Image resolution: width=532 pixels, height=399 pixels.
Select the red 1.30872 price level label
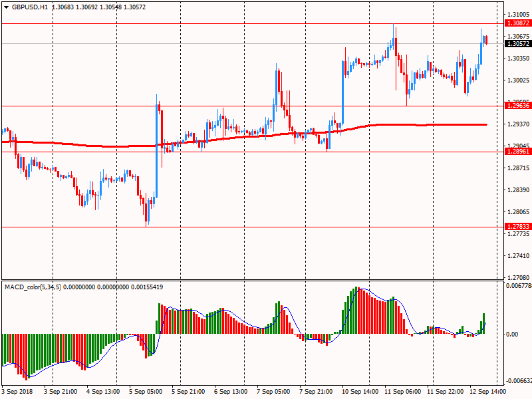[x=518, y=23]
